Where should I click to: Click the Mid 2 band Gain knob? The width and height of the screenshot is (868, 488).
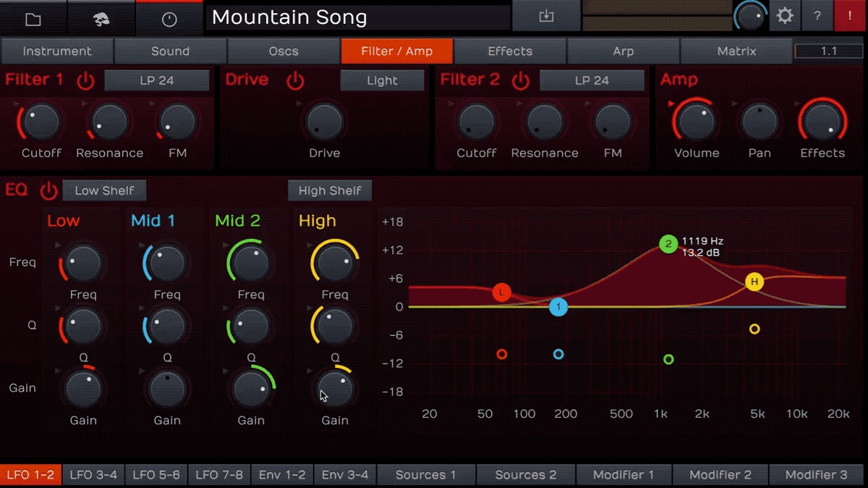251,389
